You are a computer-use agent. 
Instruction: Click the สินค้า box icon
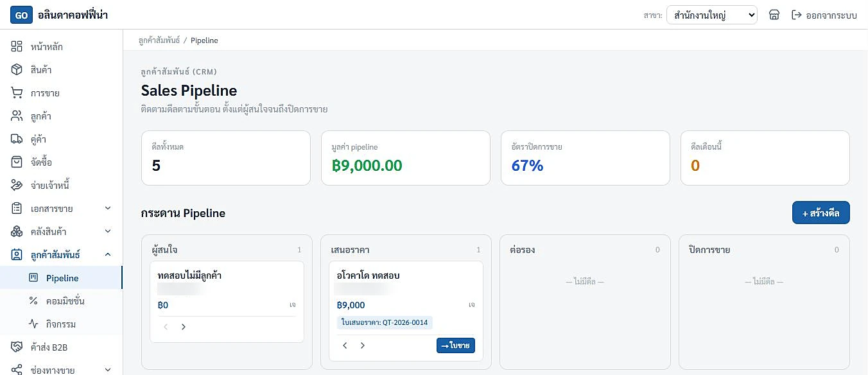[x=17, y=70]
